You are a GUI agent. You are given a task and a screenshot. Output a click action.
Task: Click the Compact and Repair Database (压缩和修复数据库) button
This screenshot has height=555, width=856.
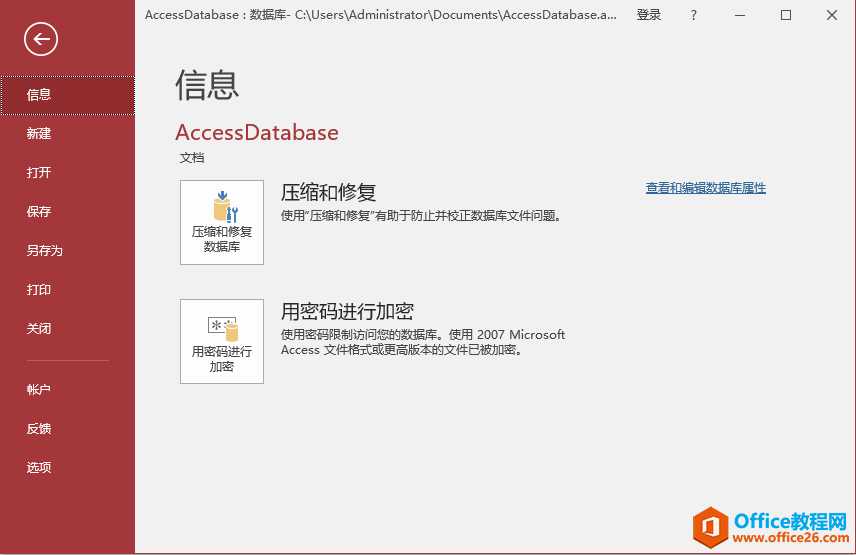pos(222,222)
